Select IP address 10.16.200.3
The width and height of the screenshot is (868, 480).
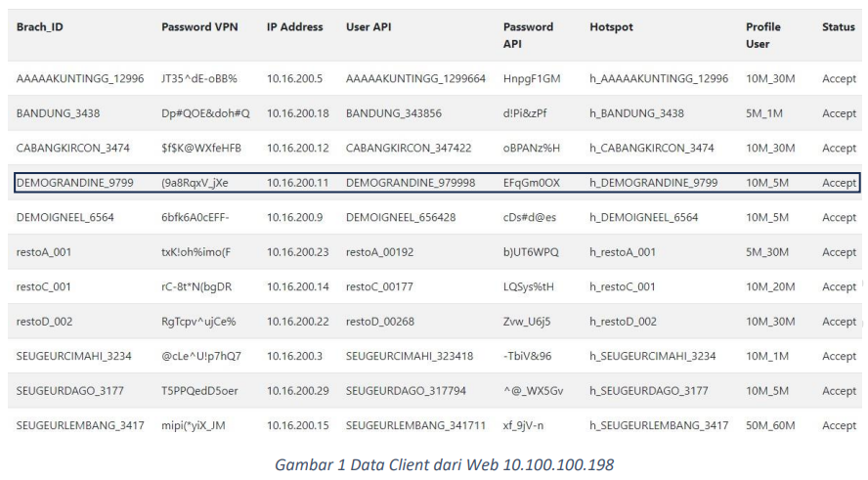click(294, 356)
